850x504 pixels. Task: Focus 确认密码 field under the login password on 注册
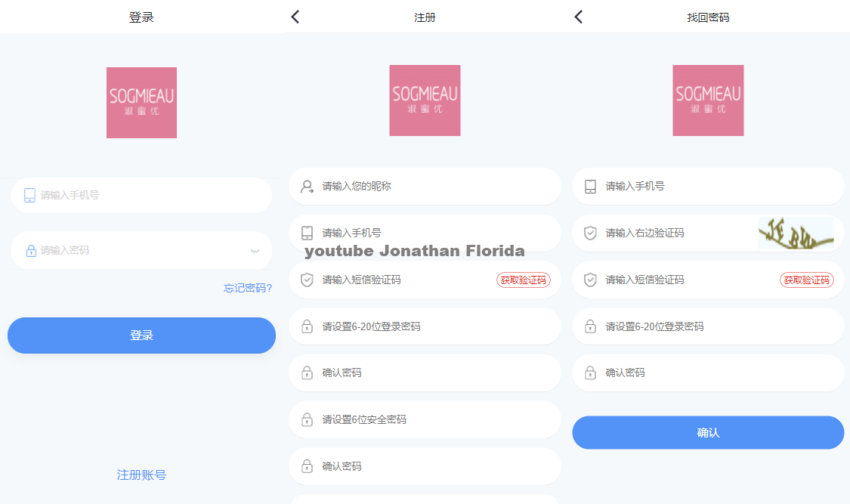point(425,373)
